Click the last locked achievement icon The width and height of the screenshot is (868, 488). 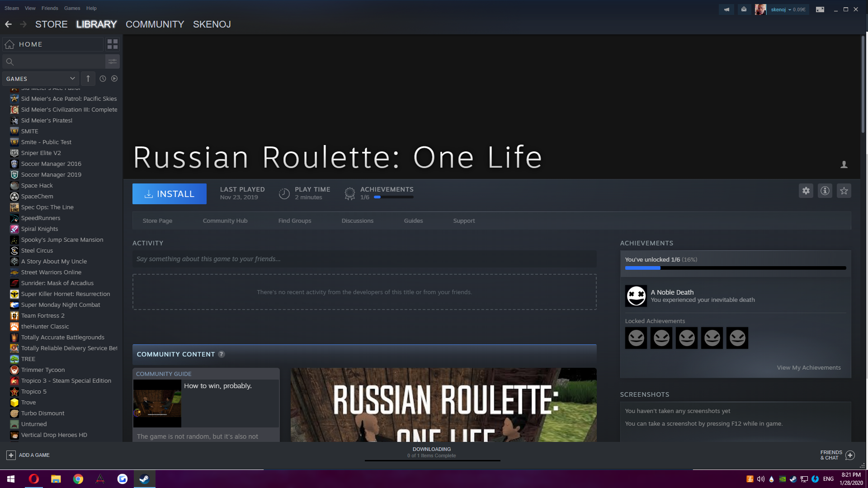tap(737, 338)
